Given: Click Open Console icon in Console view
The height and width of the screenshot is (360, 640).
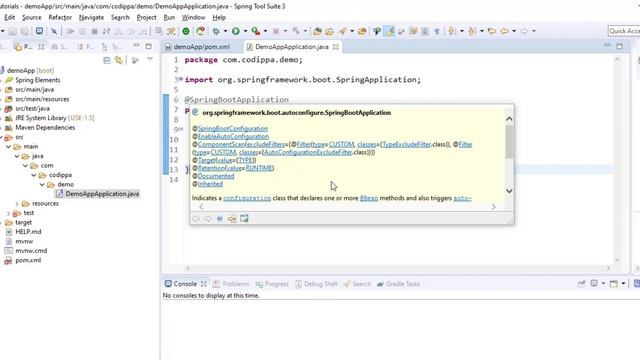Looking at the screenshot, I should (x=614, y=284).
